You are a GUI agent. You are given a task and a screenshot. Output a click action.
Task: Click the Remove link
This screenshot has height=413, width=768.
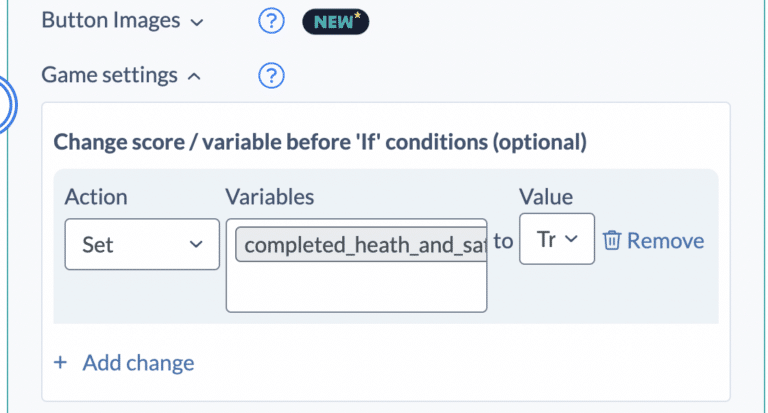coord(666,241)
